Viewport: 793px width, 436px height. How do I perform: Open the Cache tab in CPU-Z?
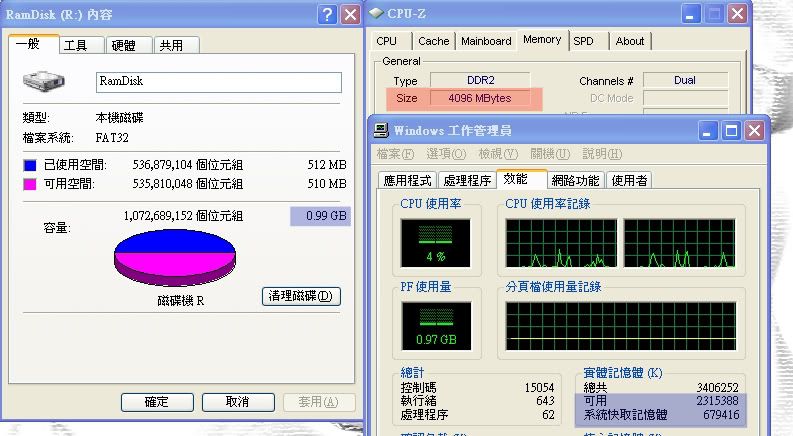(434, 41)
